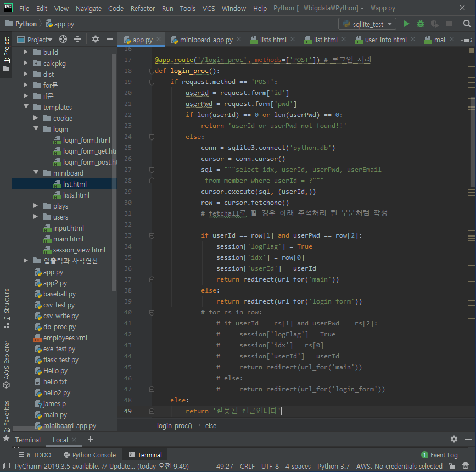The image size is (476, 472).
Task: Toggle the AWS Explorer side panel
Action: 6,364
